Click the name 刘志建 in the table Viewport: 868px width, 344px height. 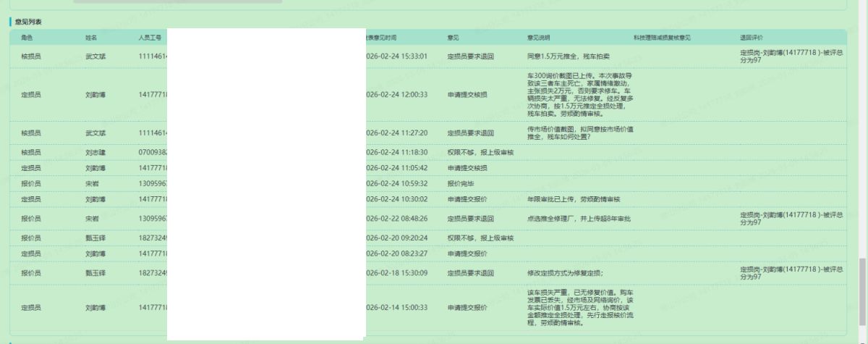coord(95,153)
